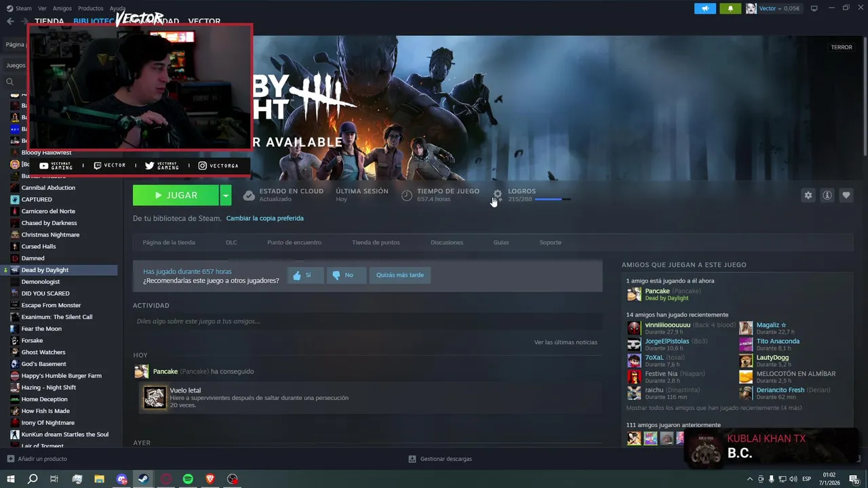The width and height of the screenshot is (868, 488).
Task: Open friend Festive Nia profile
Action: point(661,374)
